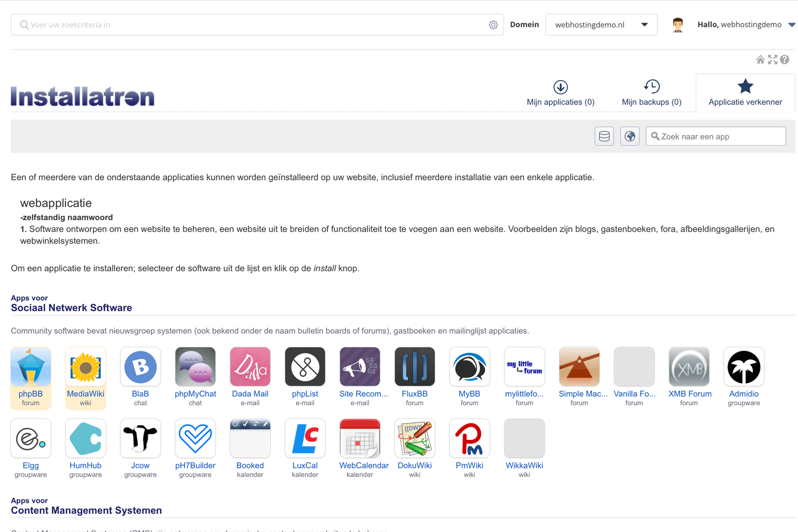Viewport: 798px width, 532px height.
Task: Open the MediaWiki wiki application
Action: pos(85,366)
